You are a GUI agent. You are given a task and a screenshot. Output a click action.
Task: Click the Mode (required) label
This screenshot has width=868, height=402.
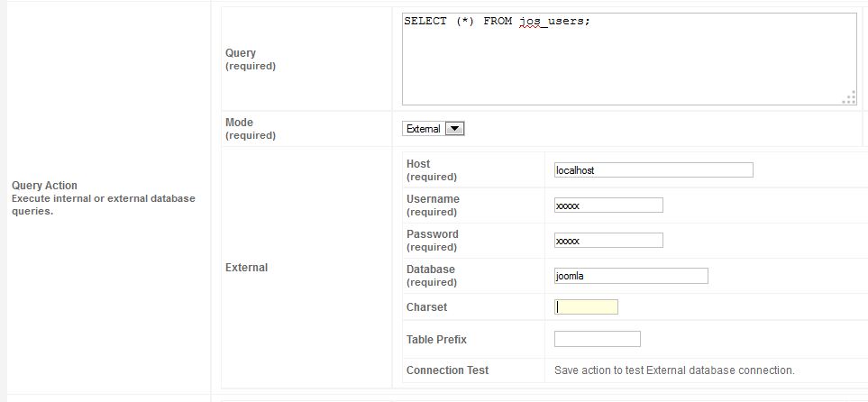[x=251, y=129]
